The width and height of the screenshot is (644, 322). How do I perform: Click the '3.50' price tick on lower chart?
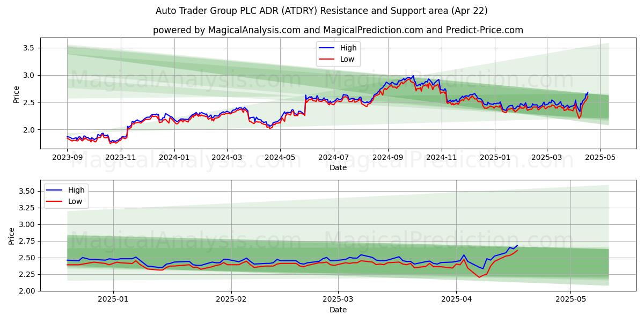coord(27,191)
